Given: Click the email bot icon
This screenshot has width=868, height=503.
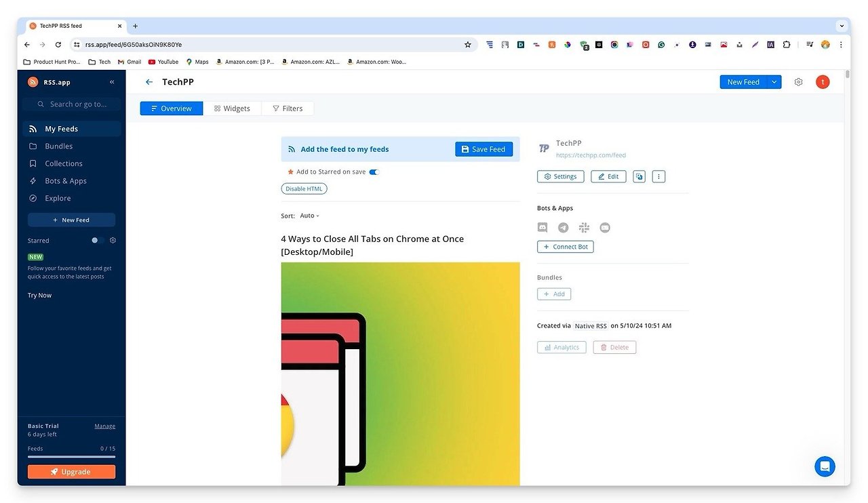Looking at the screenshot, I should 605,228.
